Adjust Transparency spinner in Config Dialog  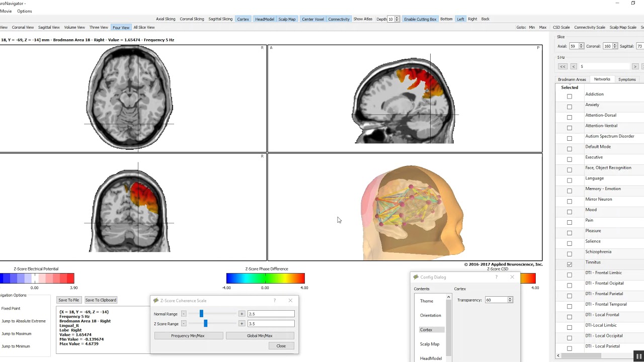tap(510, 300)
